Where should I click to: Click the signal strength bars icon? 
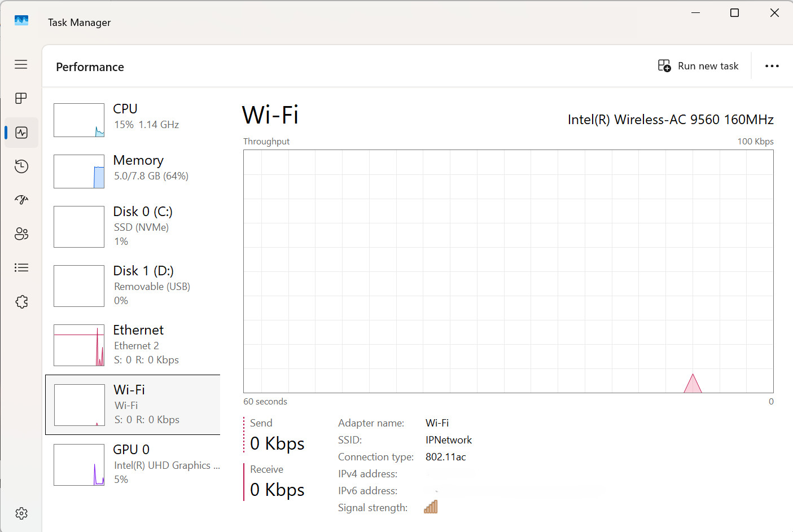[431, 507]
